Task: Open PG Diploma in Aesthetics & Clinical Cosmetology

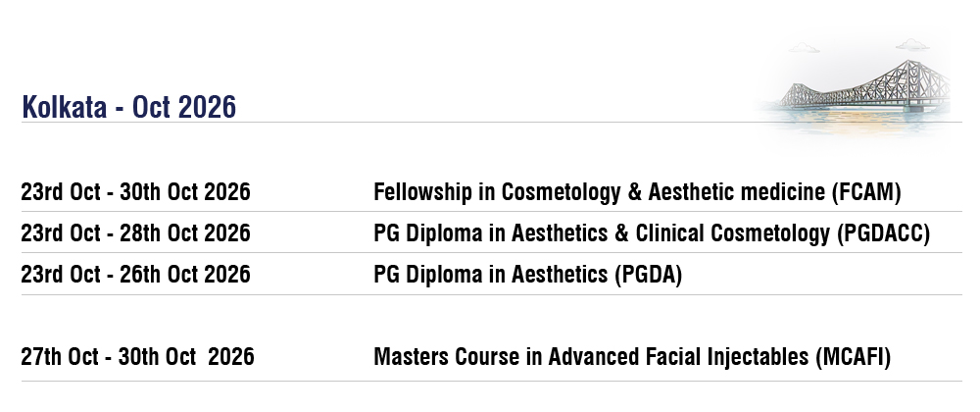Action: point(652,233)
